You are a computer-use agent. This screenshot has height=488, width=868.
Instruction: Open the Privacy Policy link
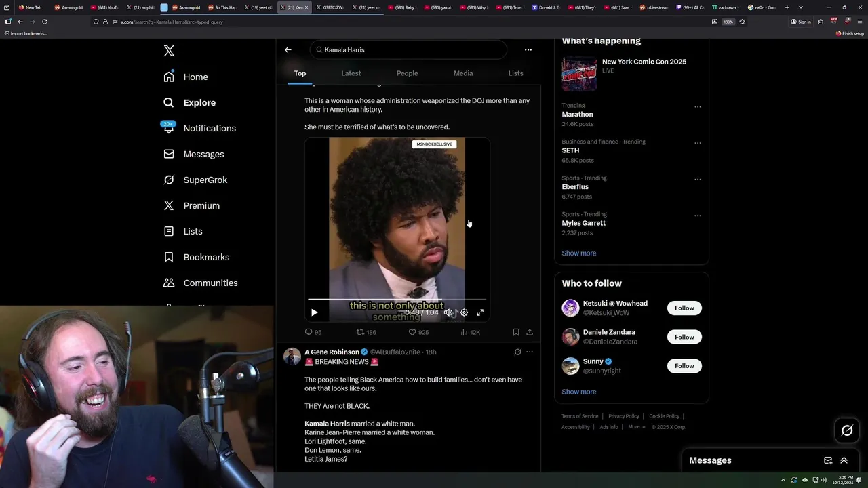[x=624, y=416]
